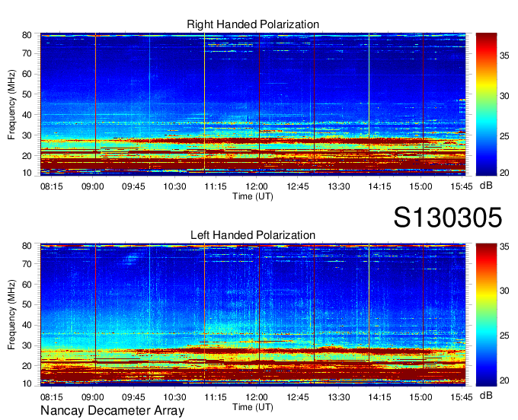Image resolution: width=518 pixels, height=420 pixels.
Task: Click the dB unit under the lower colorbar
Action: (486, 395)
